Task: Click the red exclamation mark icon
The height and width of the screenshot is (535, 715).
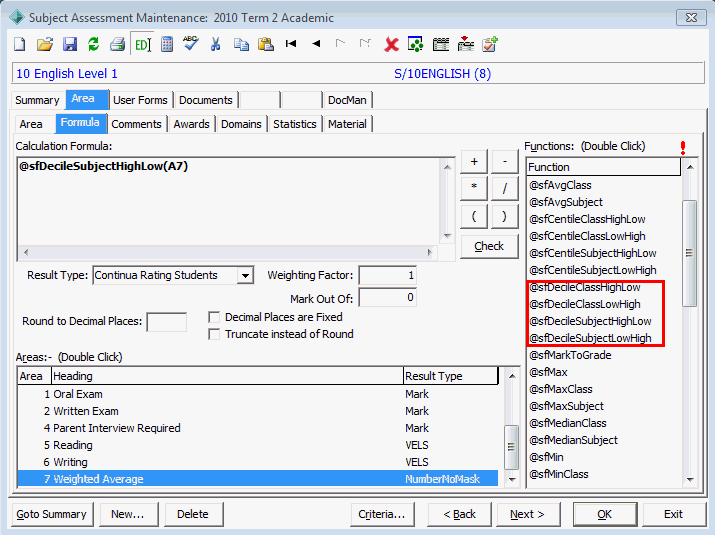Action: [683, 147]
